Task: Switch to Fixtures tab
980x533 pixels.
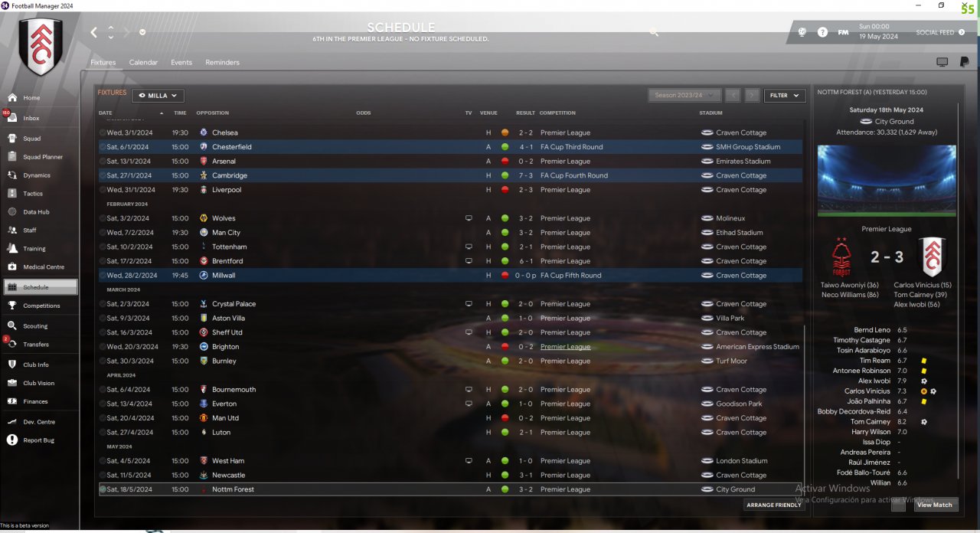Action: (103, 62)
